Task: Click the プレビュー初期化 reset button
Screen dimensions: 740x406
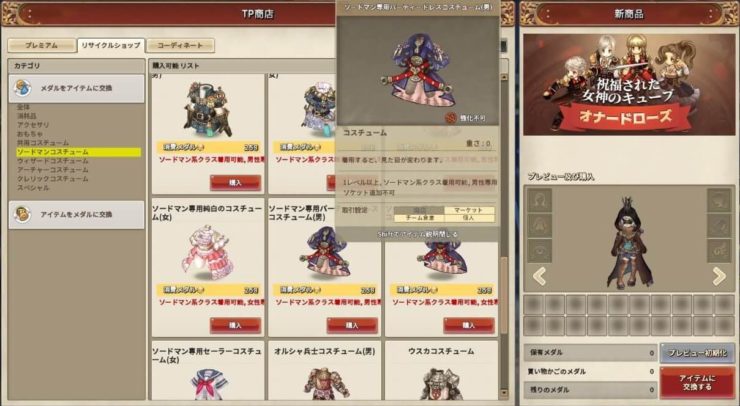Action: (x=697, y=353)
